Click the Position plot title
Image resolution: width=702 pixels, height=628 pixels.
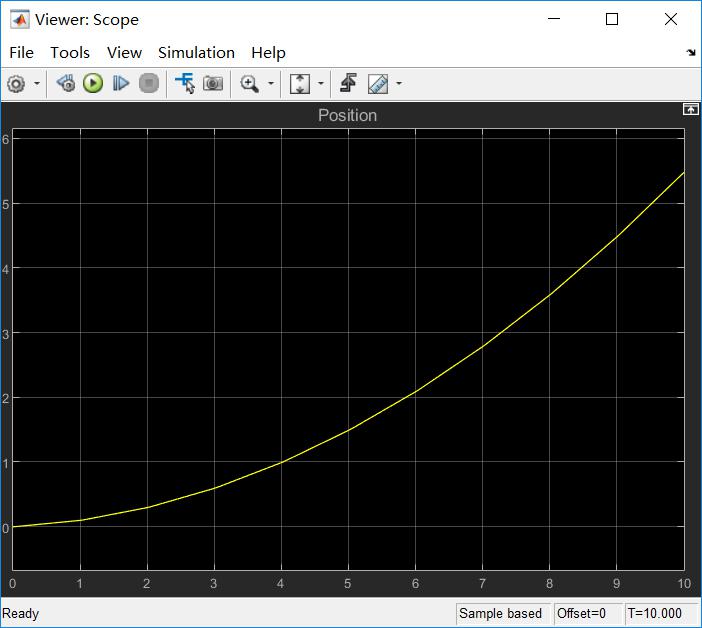click(x=347, y=115)
